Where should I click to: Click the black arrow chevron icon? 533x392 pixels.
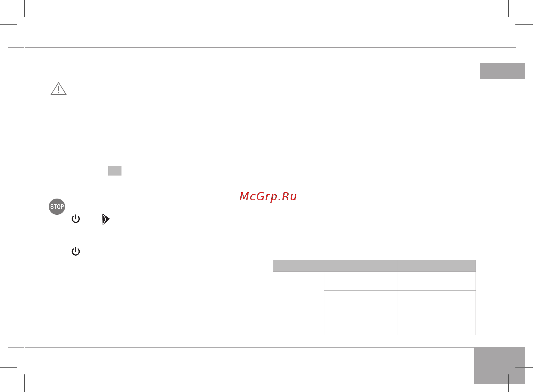[106, 219]
